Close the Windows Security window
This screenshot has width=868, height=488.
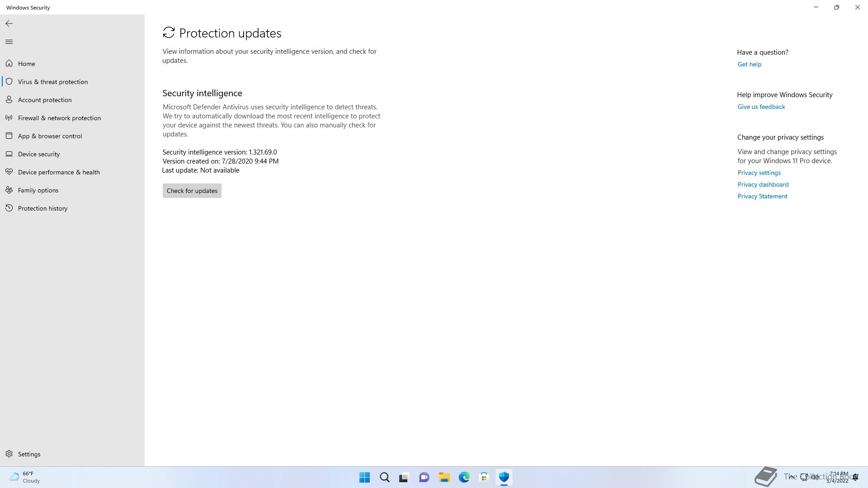tap(858, 7)
